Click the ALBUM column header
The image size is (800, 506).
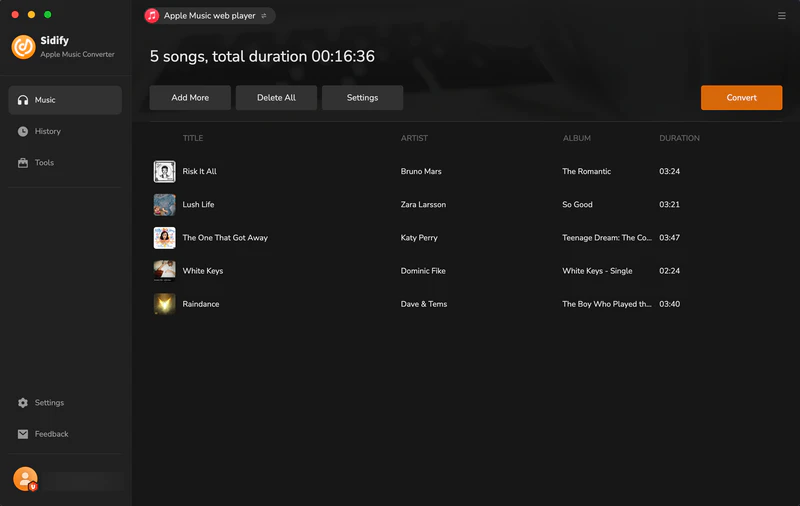577,138
